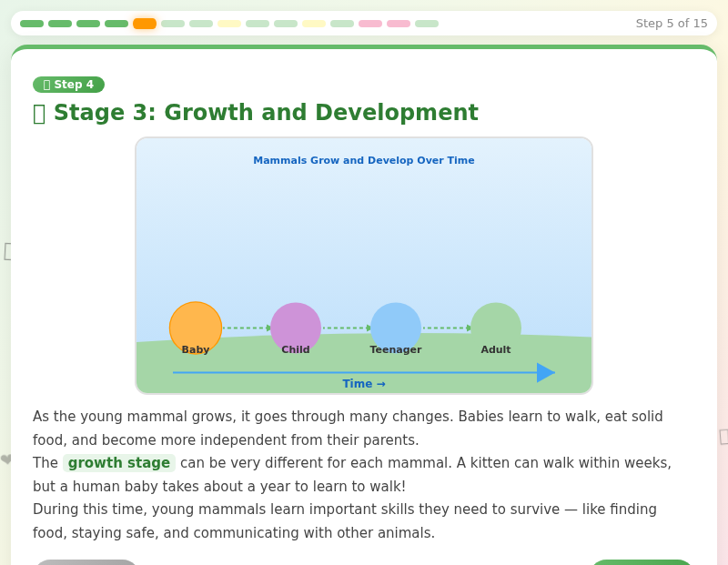Select the Child growth stage circle
728x565 pixels.
tap(296, 326)
